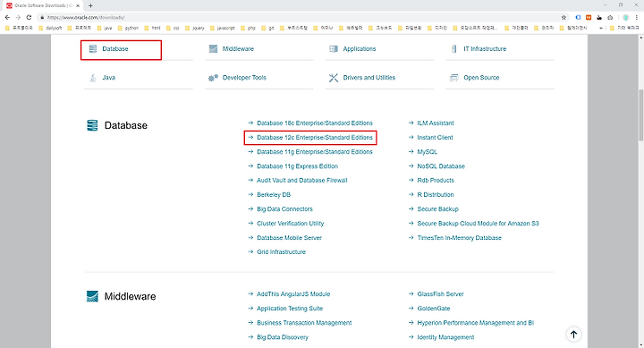
Task: Open the Big Data Connectors link
Action: click(284, 208)
